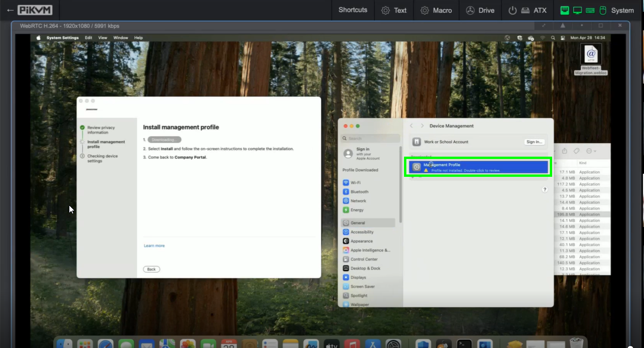The width and height of the screenshot is (644, 348).
Task: Select the Management Profile row
Action: click(478, 167)
